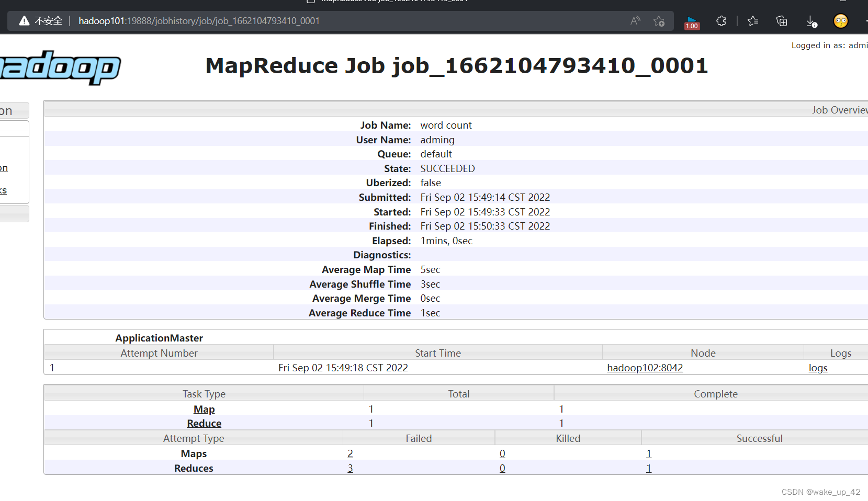868x501 pixels.
Task: Open successful Maps attempts count 1
Action: click(649, 453)
